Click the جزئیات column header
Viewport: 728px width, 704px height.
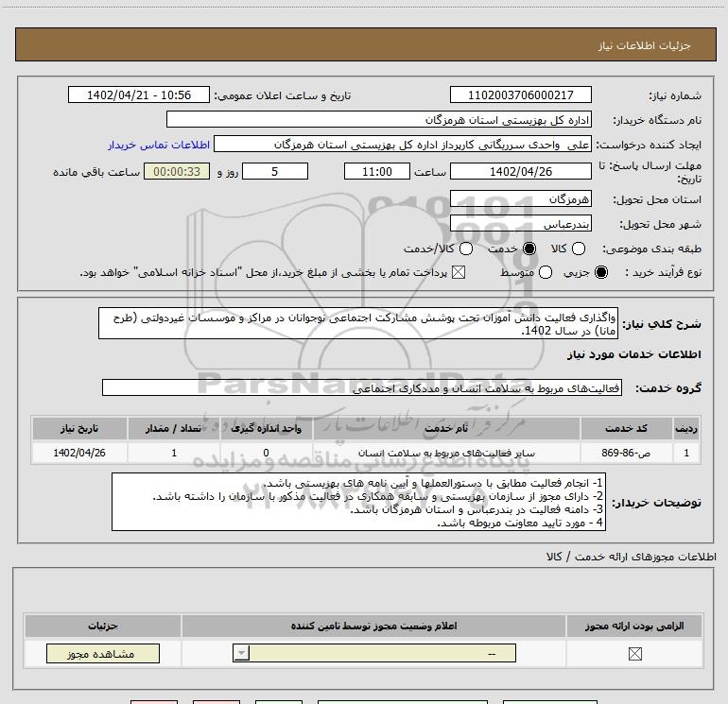tap(103, 626)
